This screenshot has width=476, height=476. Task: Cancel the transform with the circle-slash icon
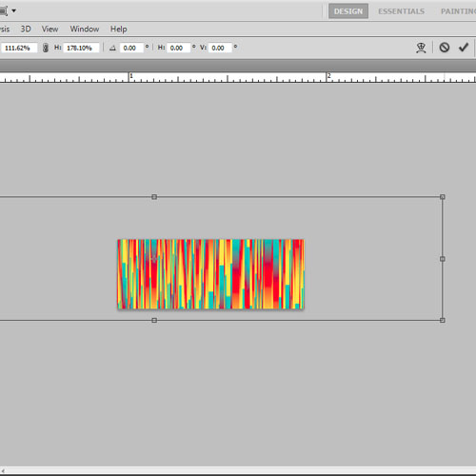pyautogui.click(x=445, y=48)
